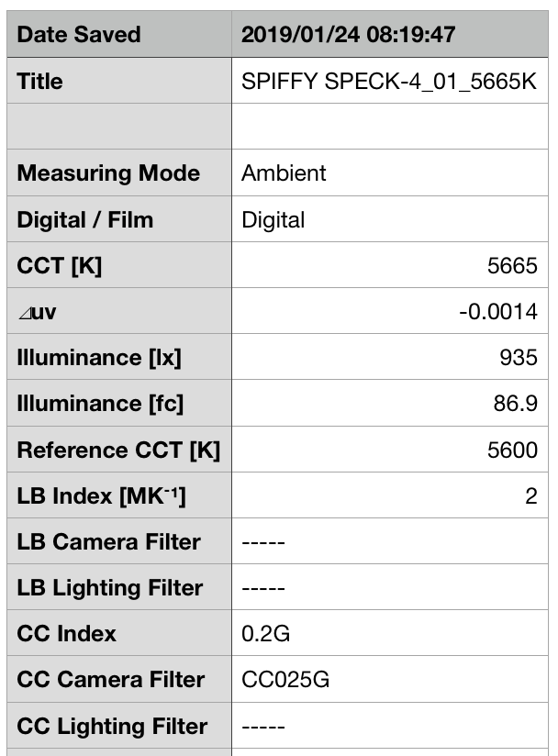Screen dimensions: 558x756
Task: Click the LB Index row label
Action: point(101,496)
